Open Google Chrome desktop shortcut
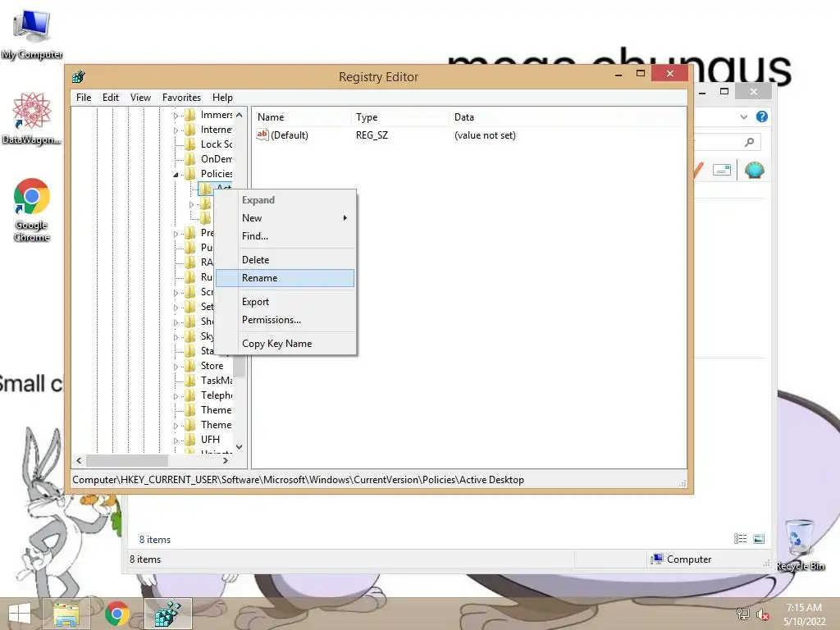The width and height of the screenshot is (840, 630). pyautogui.click(x=32, y=209)
